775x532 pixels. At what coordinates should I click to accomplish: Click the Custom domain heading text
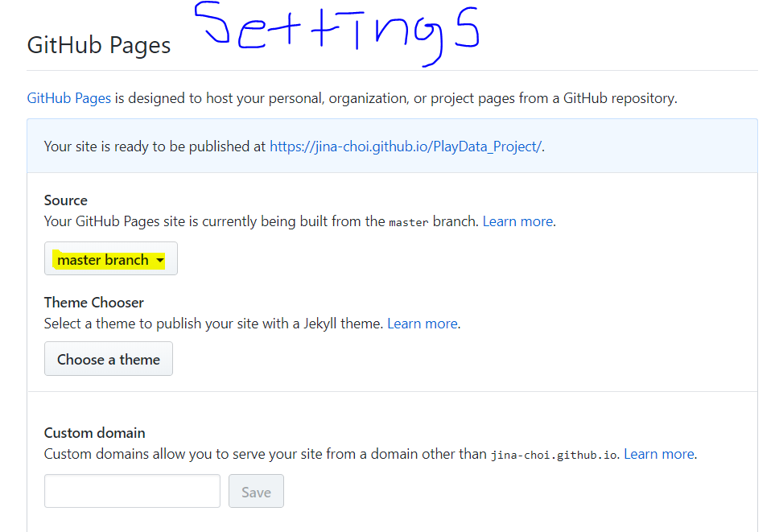point(94,433)
